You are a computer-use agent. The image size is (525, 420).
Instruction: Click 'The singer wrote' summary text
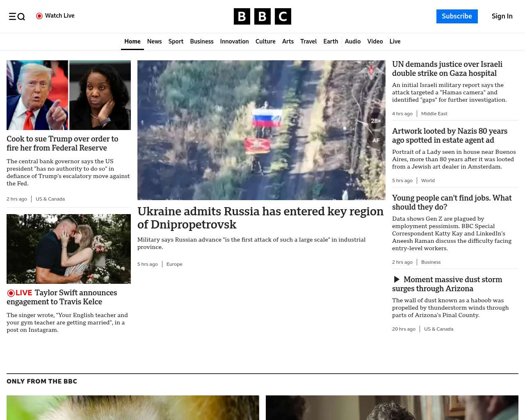pos(67,322)
